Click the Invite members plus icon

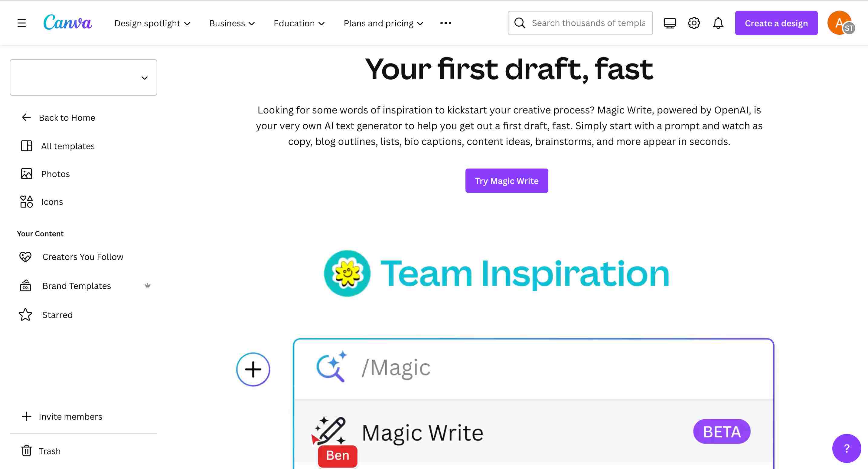[x=27, y=416]
